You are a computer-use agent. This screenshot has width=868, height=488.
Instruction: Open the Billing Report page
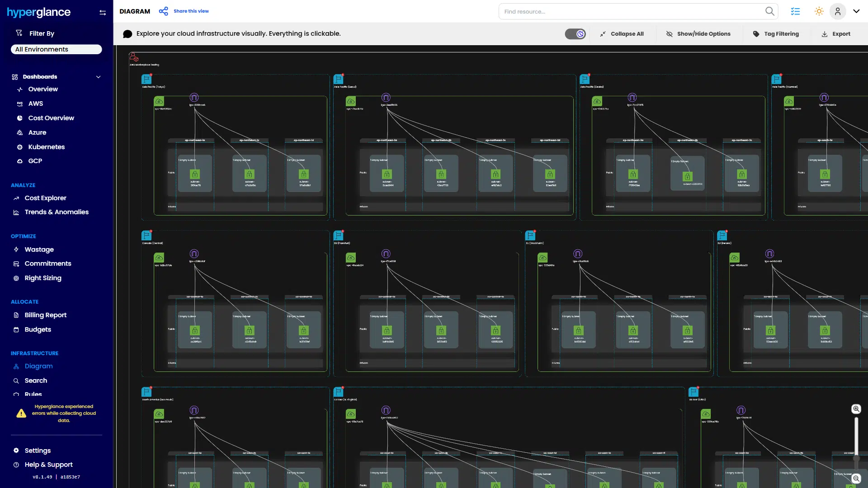coord(45,315)
